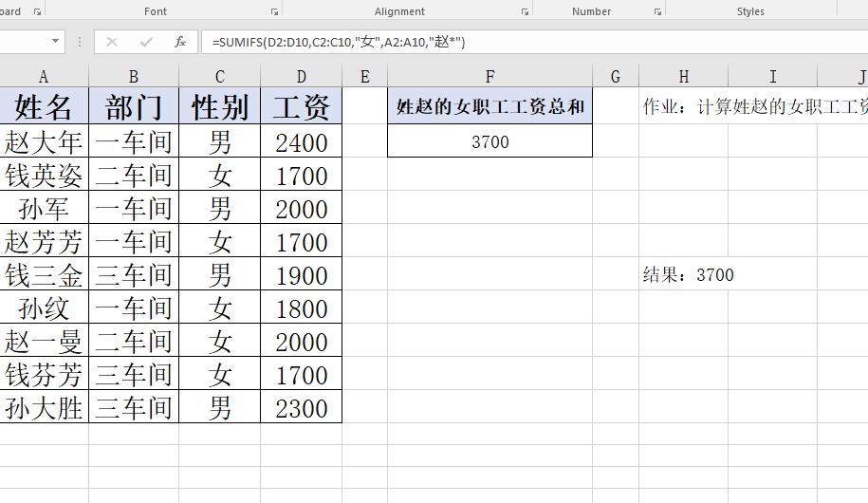Select column B header
The image size is (868, 503).
(134, 77)
